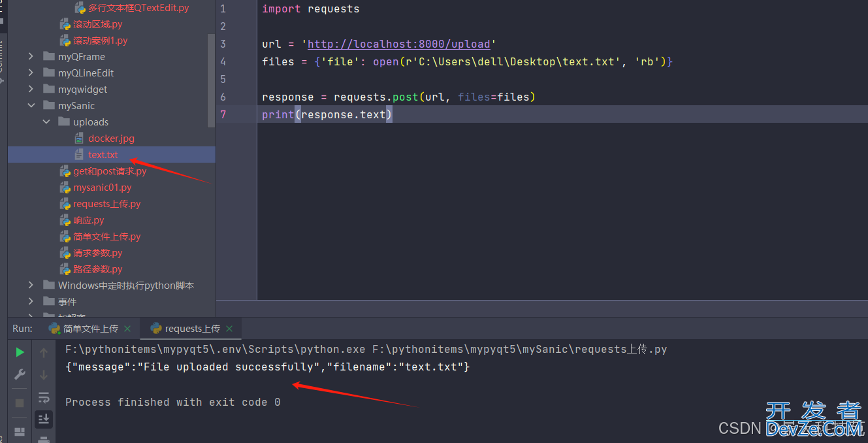
Task: Open 路径参数.py in the project tree
Action: pyautogui.click(x=98, y=269)
